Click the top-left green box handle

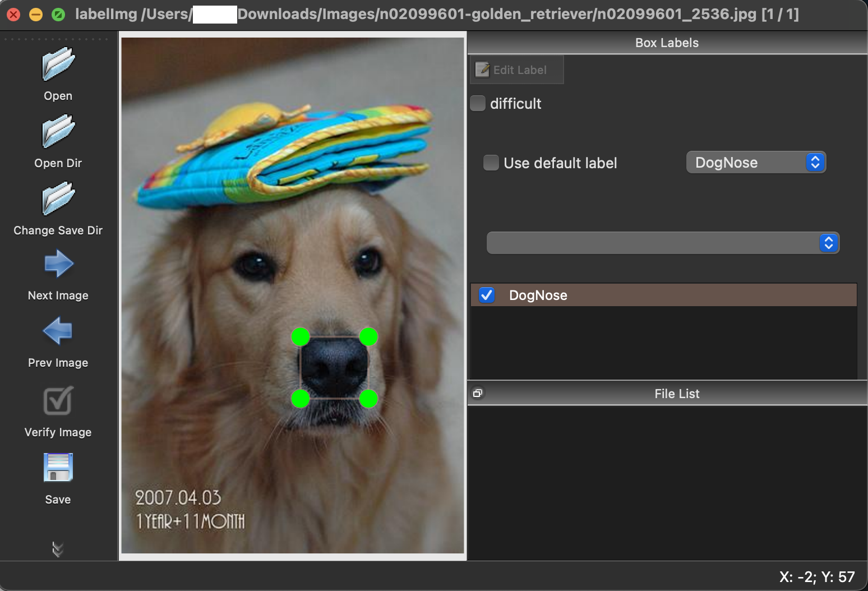pos(301,337)
